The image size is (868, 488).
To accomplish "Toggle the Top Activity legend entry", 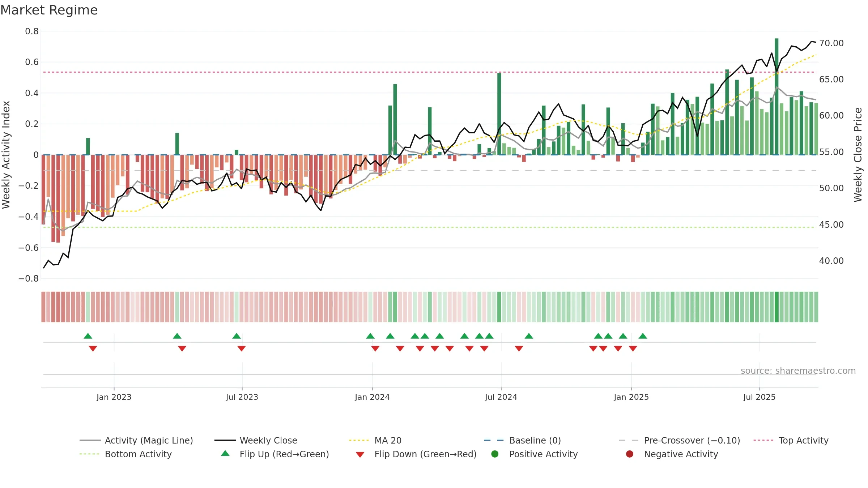I will tap(791, 440).
